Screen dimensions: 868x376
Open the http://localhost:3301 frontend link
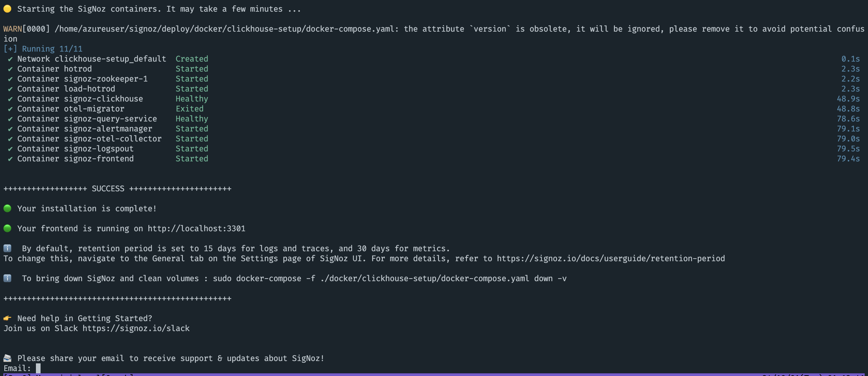click(x=197, y=229)
